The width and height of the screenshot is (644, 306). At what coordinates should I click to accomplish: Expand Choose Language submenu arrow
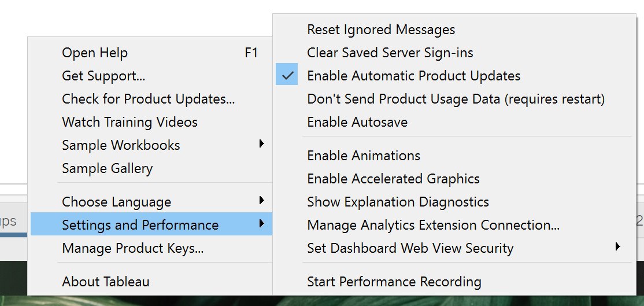261,201
